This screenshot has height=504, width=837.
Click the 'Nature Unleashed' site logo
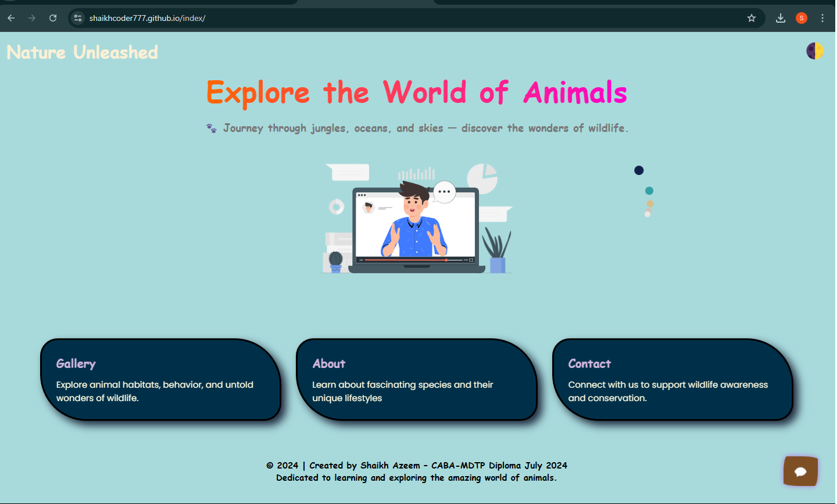(x=81, y=52)
